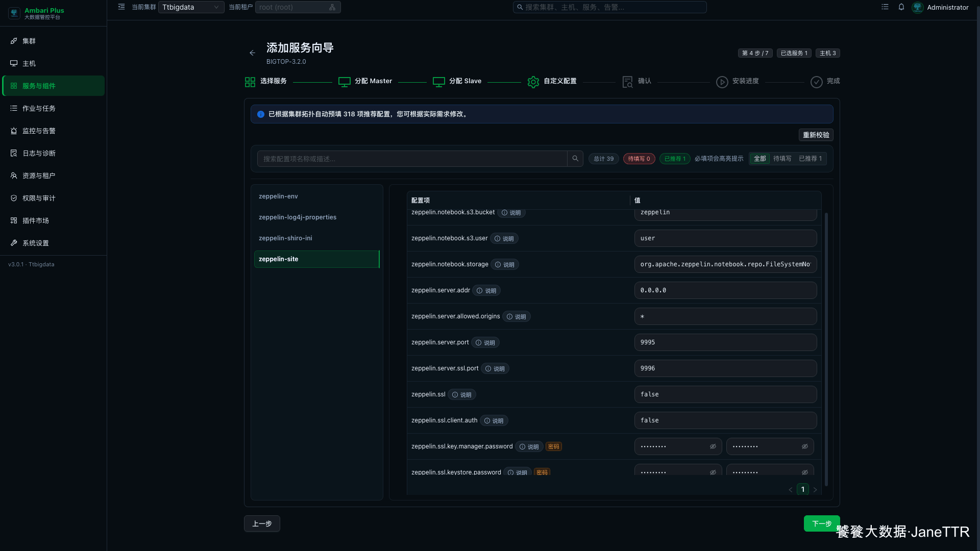Edit the zeppelin.server.addr value field

[725, 290]
